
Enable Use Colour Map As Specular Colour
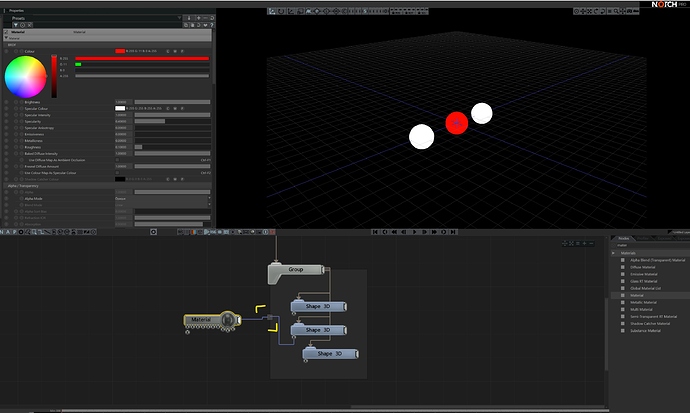117,173
